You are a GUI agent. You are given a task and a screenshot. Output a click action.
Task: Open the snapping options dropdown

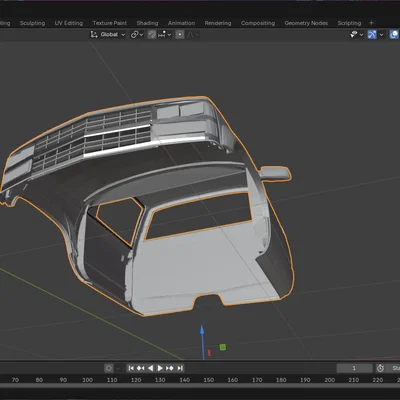coord(165,34)
